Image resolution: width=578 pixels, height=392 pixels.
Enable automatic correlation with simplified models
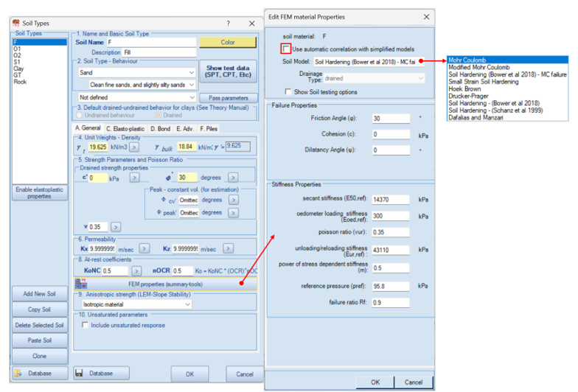pos(286,49)
